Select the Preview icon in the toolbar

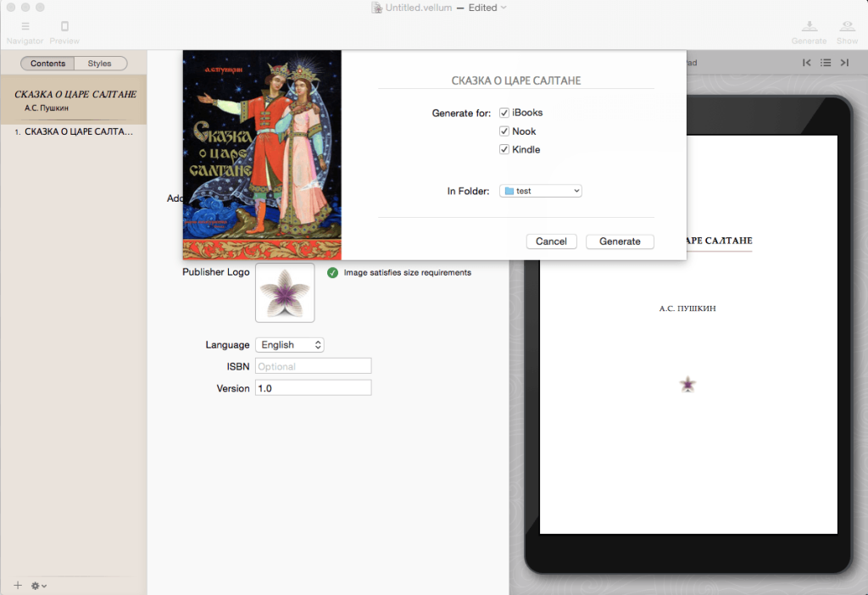point(64,26)
